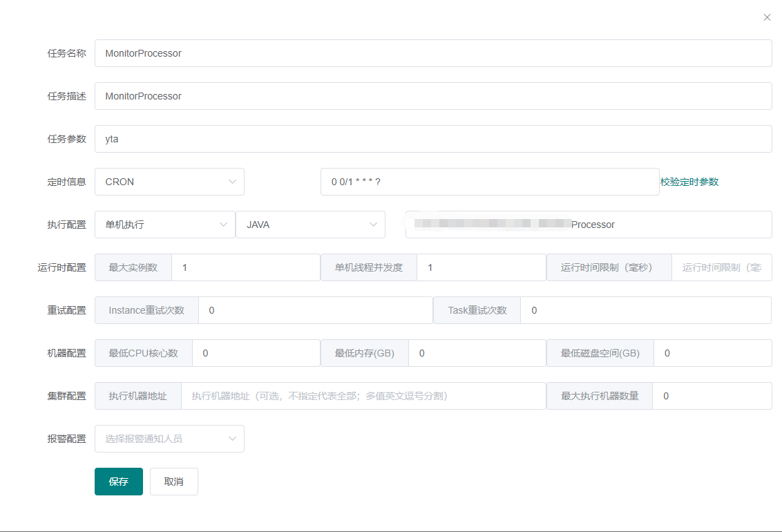The width and height of the screenshot is (782, 532).
Task: Click the 最大执行机器数量 label
Action: [x=600, y=397]
